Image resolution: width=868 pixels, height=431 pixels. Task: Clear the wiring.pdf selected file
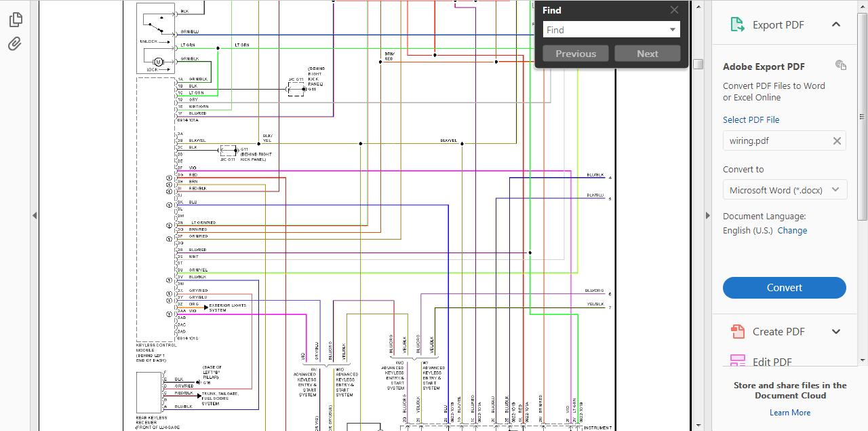click(837, 141)
